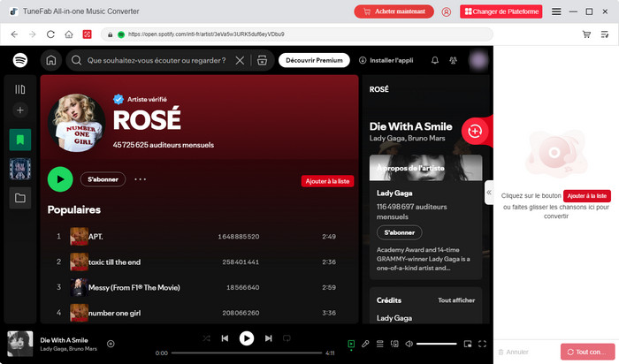This screenshot has width=619, height=364.
Task: Open the TuneFab hamburger menu
Action: pos(556,11)
